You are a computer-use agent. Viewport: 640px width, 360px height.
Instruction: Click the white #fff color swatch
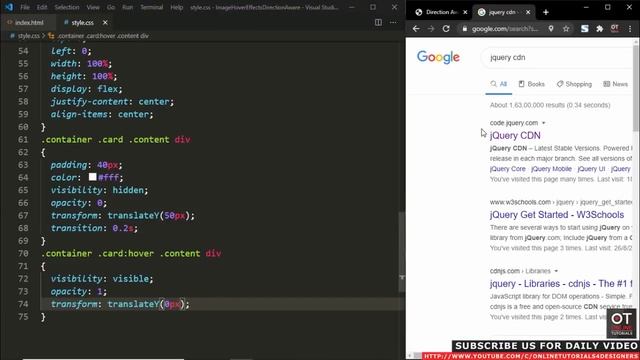[x=93, y=177]
